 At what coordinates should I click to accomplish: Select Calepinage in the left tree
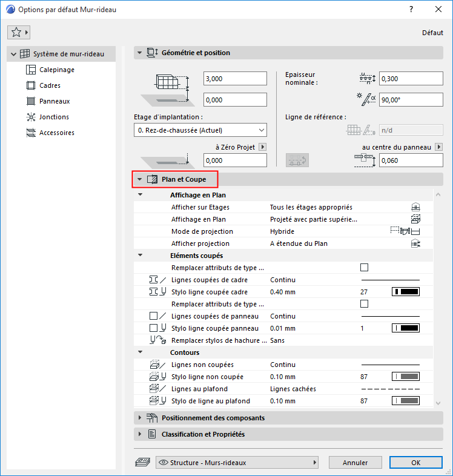point(57,70)
